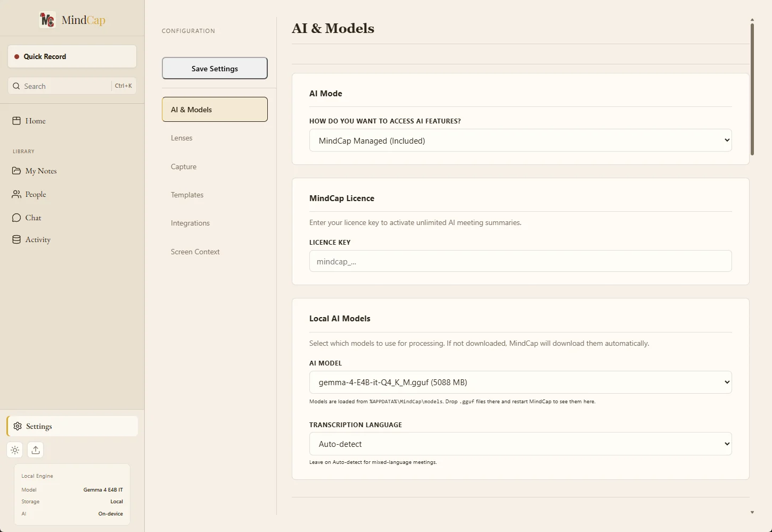Click the scrollbar up arrow

coord(752,20)
